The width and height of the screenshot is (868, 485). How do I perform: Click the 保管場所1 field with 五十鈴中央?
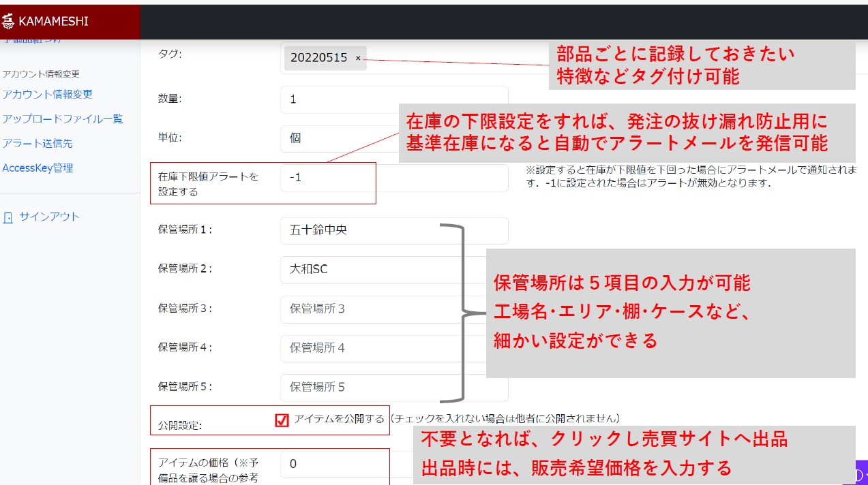(x=393, y=231)
